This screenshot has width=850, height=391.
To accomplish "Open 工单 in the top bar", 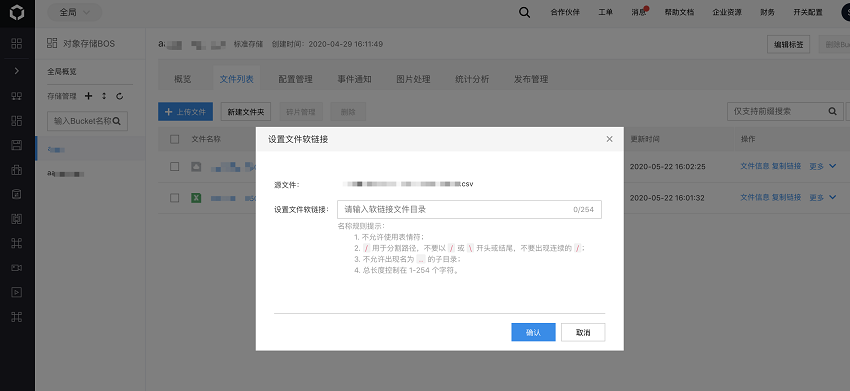I will (x=606, y=12).
